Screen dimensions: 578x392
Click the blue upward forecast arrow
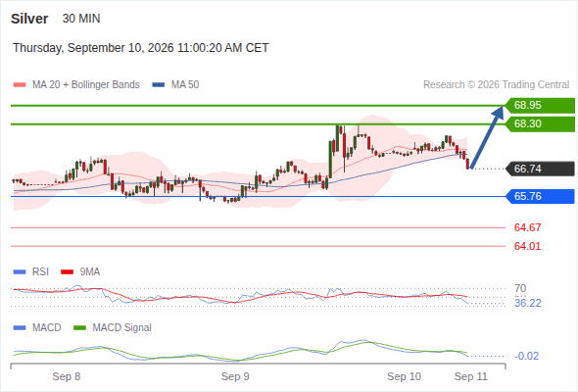[487, 137]
